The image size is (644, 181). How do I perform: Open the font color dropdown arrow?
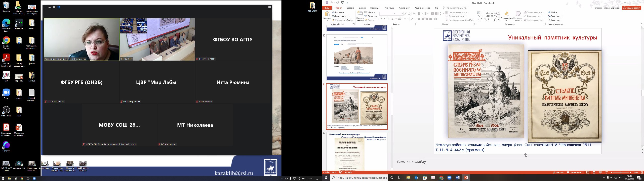[415, 19]
